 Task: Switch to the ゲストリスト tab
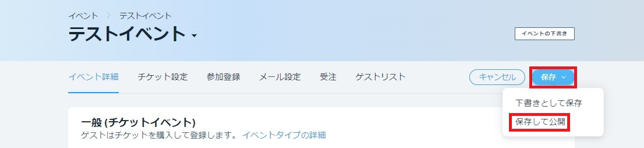tap(380, 77)
